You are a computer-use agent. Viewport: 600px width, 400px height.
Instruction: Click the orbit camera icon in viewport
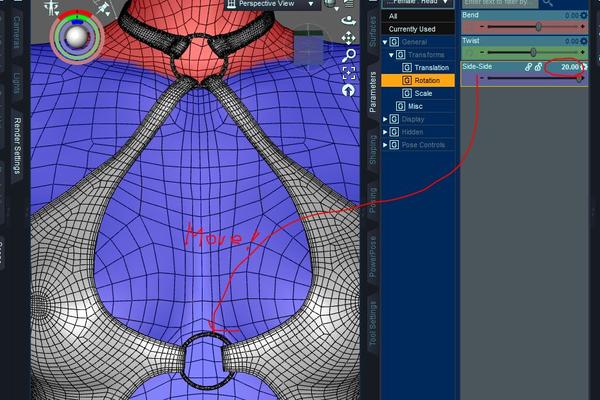[x=348, y=20]
